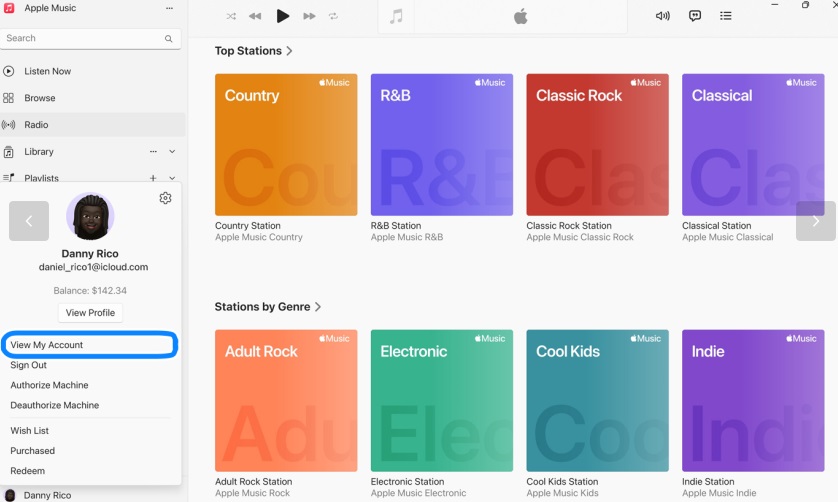Click into the Search field
The height and width of the screenshot is (502, 838).
point(90,38)
